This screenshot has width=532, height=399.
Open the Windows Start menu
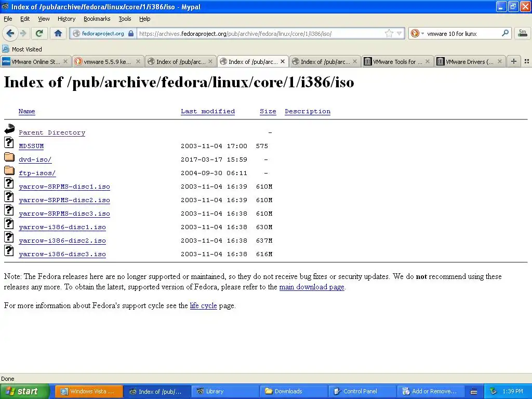(24, 392)
